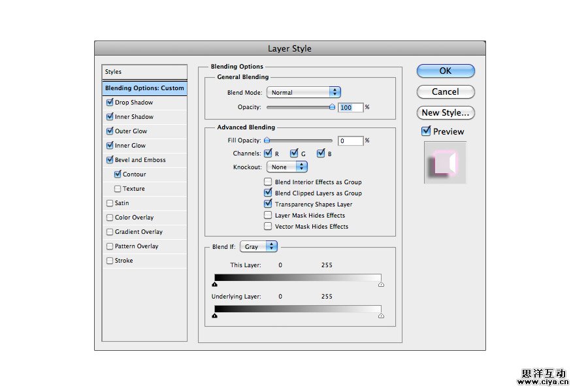Click the New Style... button
Screen dimensions: 588x392
[x=446, y=112]
